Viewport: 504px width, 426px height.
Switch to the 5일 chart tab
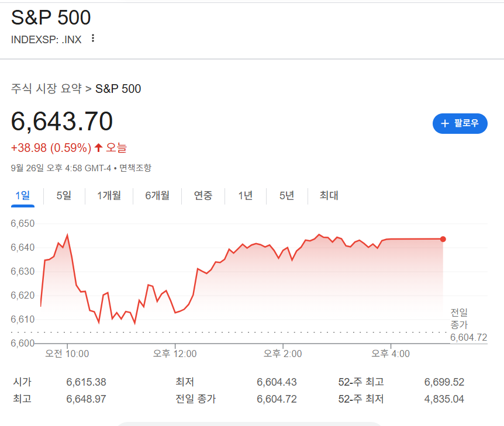(x=63, y=196)
